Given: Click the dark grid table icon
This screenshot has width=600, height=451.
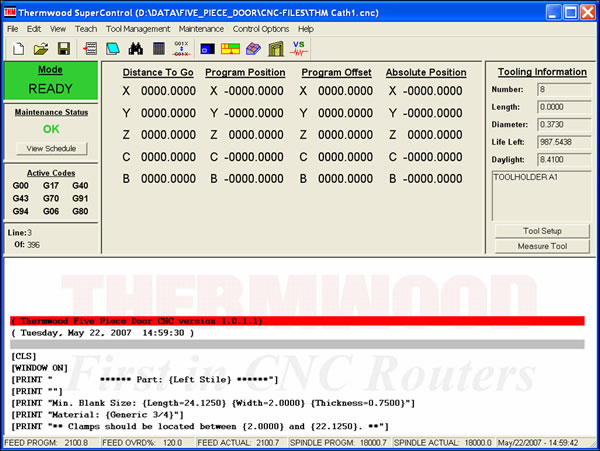Looking at the screenshot, I should click(x=158, y=49).
